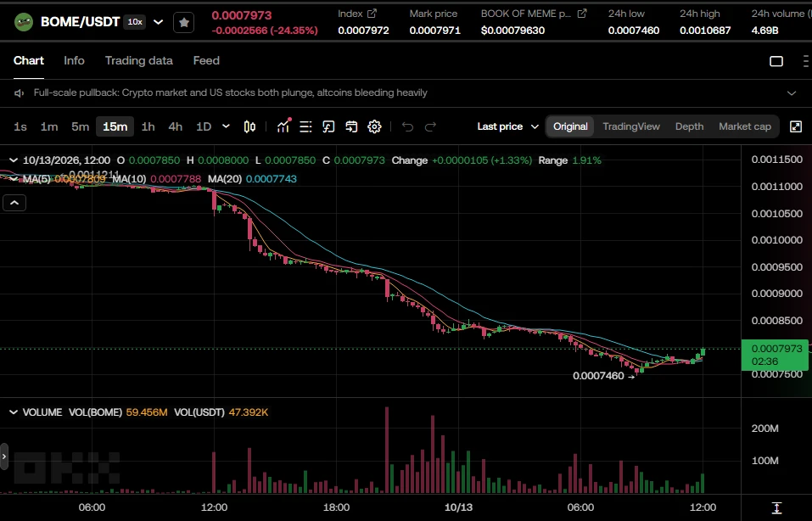Open the Chart tab
This screenshot has width=812, height=521.
tap(29, 60)
